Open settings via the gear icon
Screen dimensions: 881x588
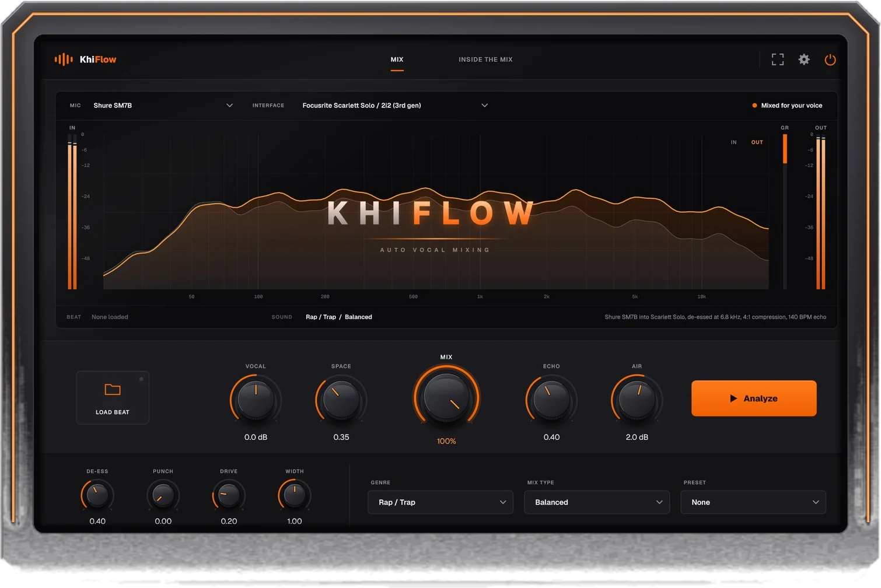[804, 60]
